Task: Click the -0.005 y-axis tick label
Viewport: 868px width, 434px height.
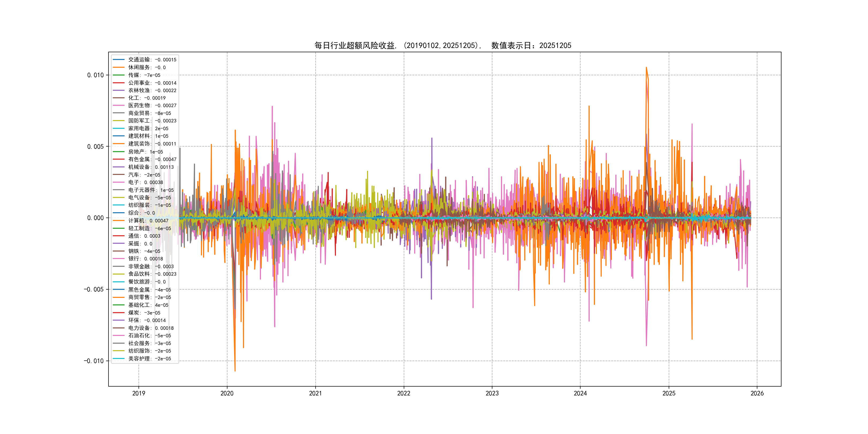Action: click(94, 289)
